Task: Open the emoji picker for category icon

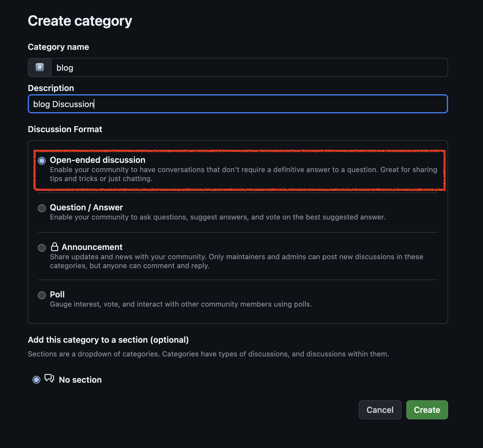Action: [x=40, y=67]
